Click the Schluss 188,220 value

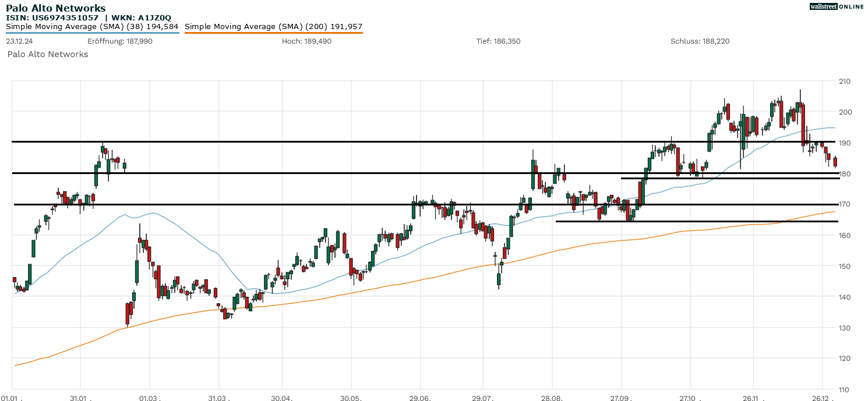[x=700, y=41]
